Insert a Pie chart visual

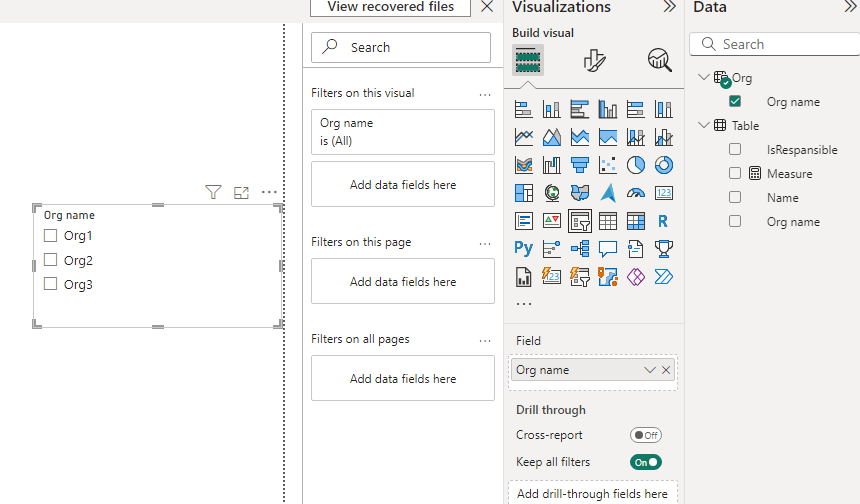[x=636, y=165]
